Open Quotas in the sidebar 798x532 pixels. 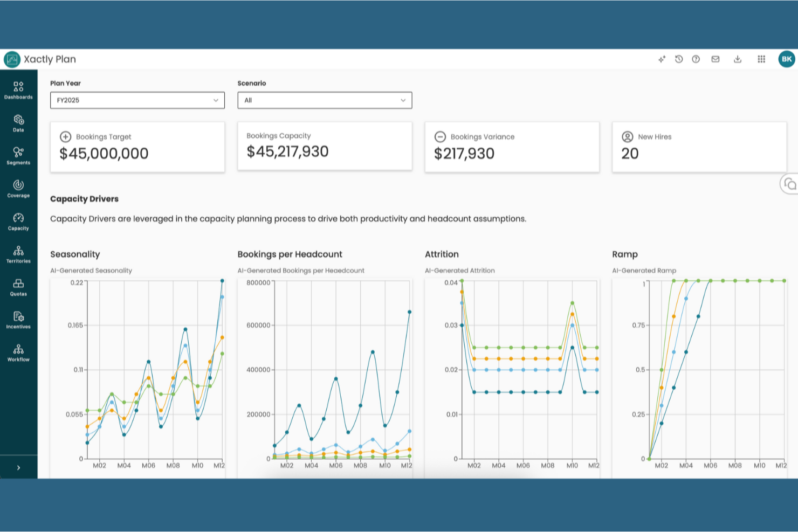(x=18, y=287)
